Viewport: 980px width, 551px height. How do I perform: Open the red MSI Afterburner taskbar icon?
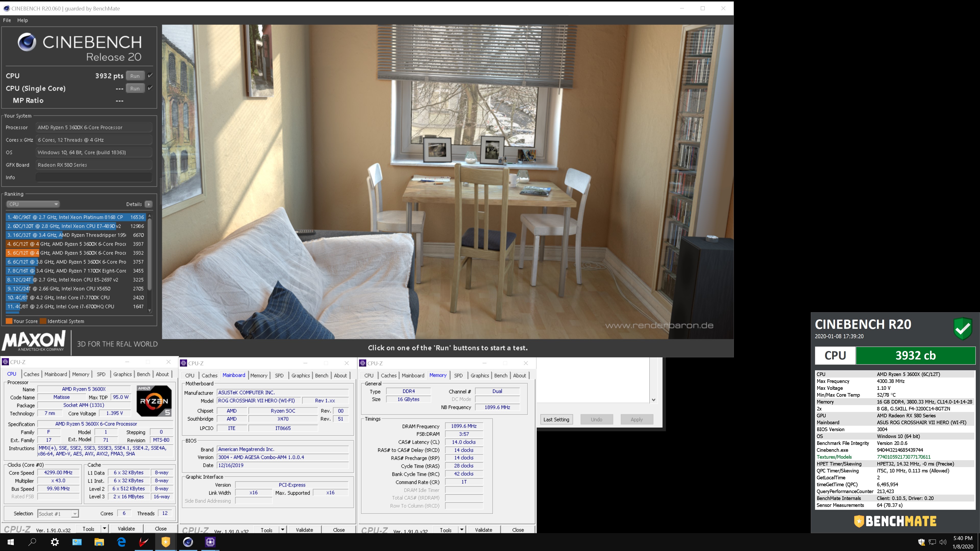(x=143, y=542)
